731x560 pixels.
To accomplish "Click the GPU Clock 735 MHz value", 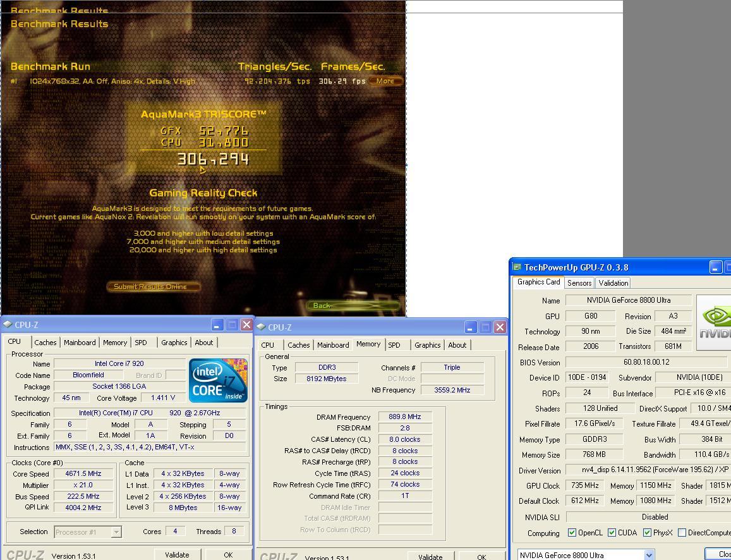I will (585, 485).
